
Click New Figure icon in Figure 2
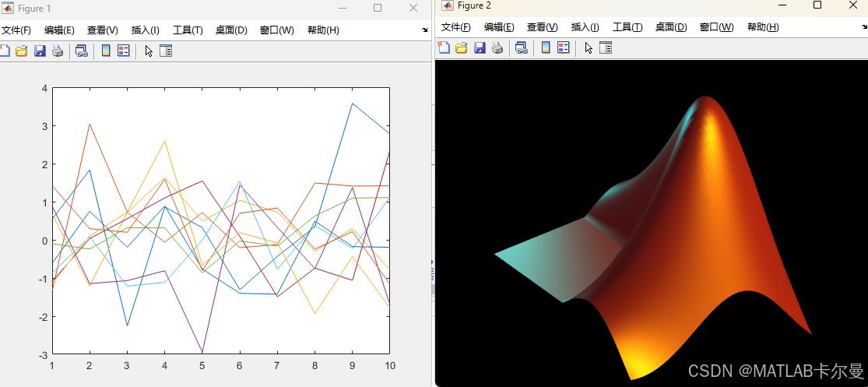coord(444,47)
